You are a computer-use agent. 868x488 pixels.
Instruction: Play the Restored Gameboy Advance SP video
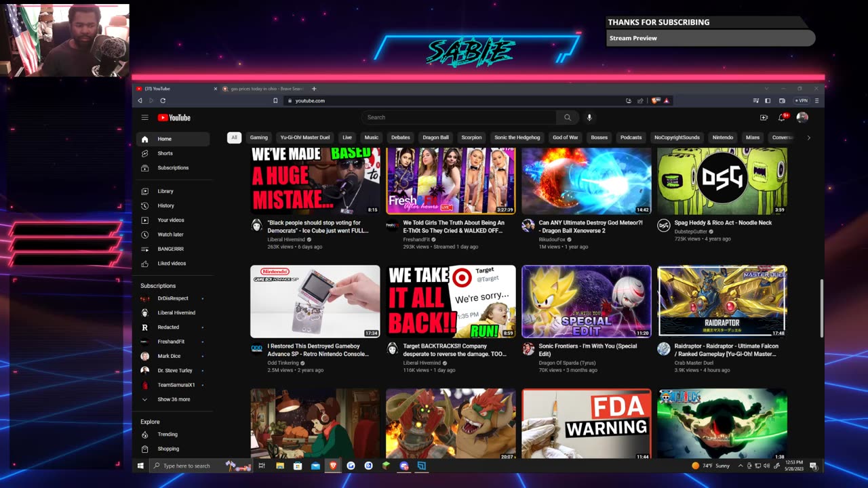pyautogui.click(x=315, y=302)
